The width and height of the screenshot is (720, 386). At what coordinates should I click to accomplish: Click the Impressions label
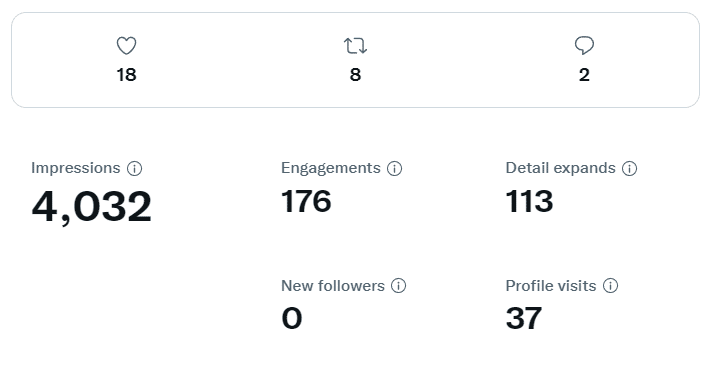pos(76,168)
